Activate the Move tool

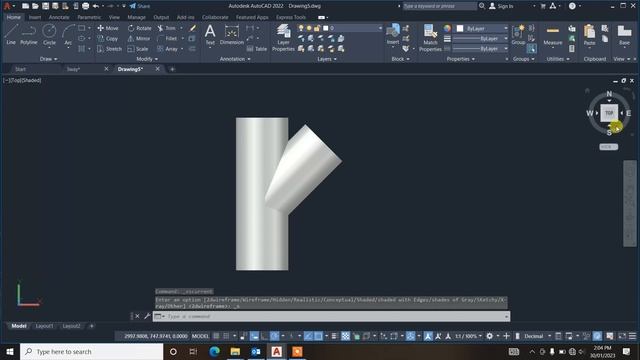[x=108, y=28]
